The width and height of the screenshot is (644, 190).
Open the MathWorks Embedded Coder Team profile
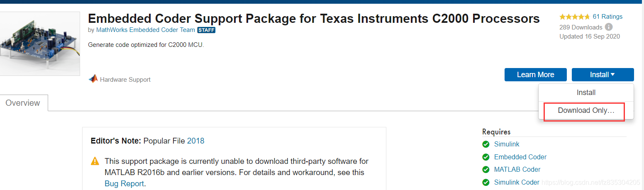pos(145,30)
